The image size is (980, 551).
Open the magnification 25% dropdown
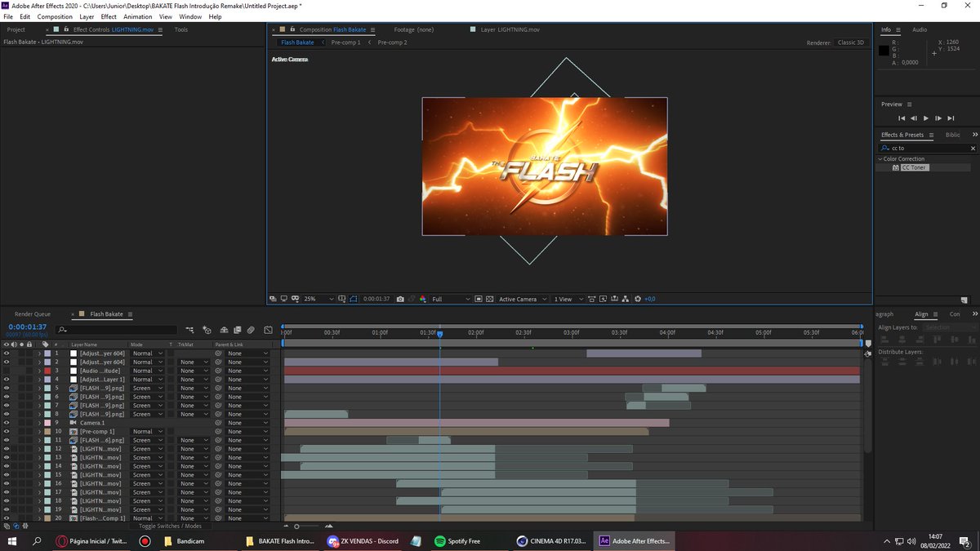[x=318, y=299]
